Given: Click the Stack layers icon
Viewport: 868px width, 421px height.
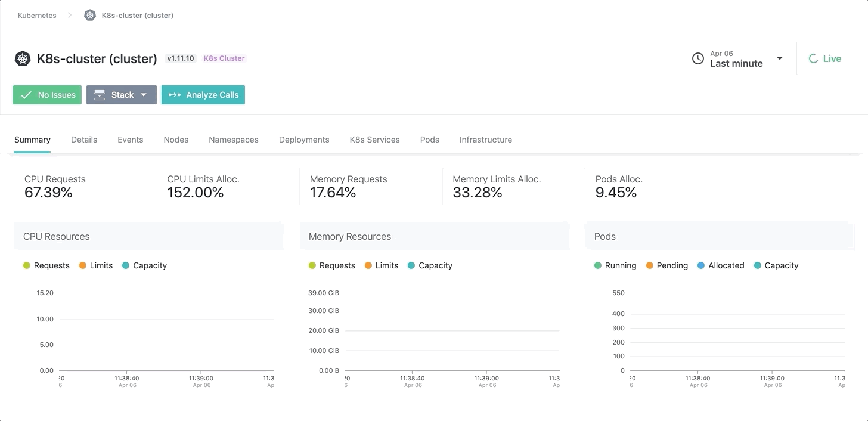Looking at the screenshot, I should pos(100,95).
